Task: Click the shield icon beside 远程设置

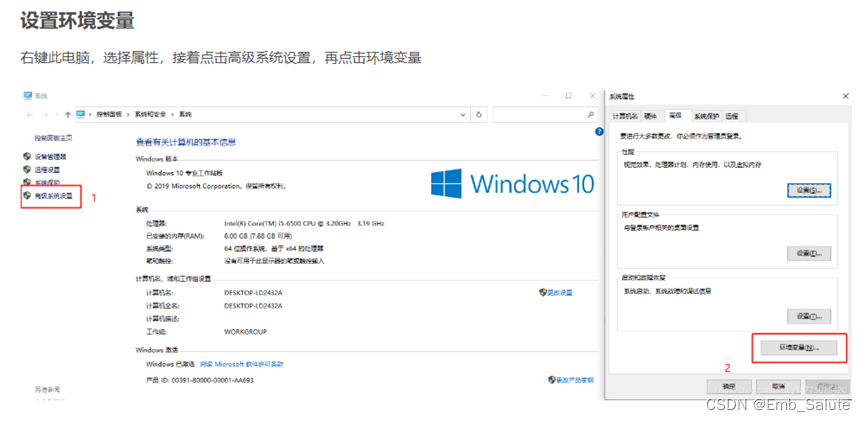Action: 26,169
